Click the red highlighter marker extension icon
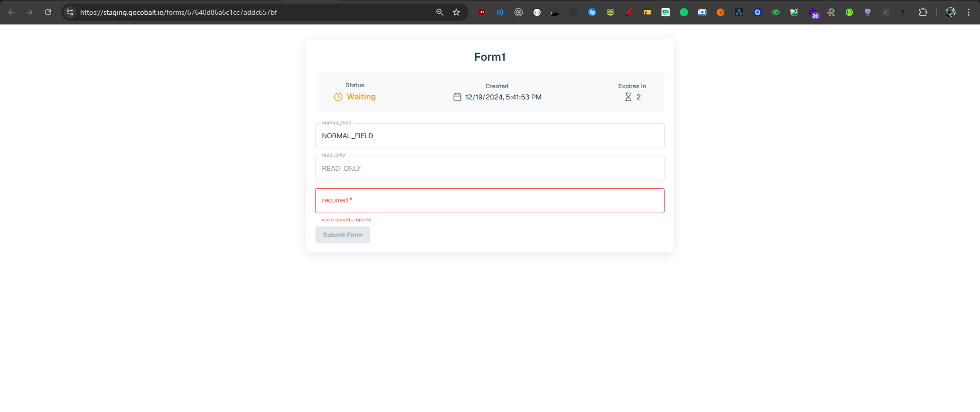Screen dimensions: 980x412 [x=629, y=12]
